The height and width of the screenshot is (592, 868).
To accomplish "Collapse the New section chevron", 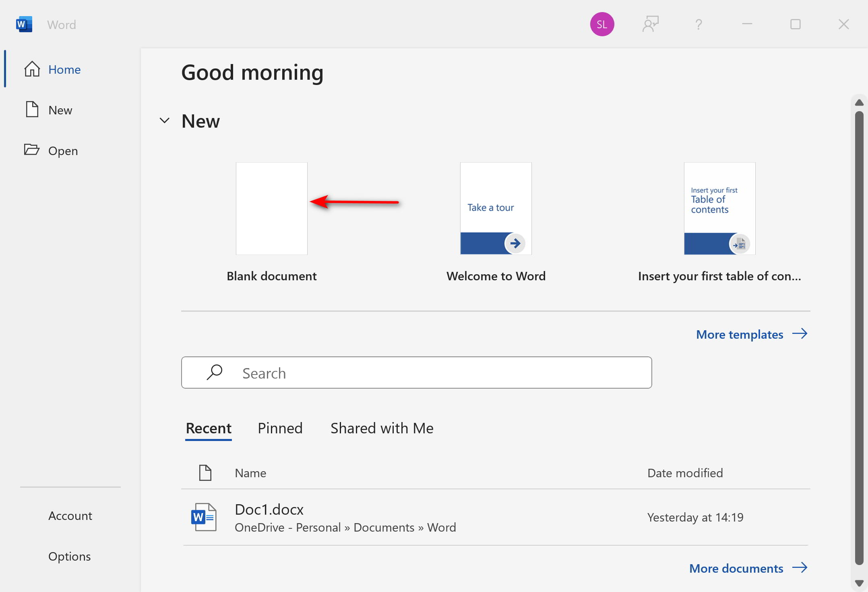I will (164, 120).
